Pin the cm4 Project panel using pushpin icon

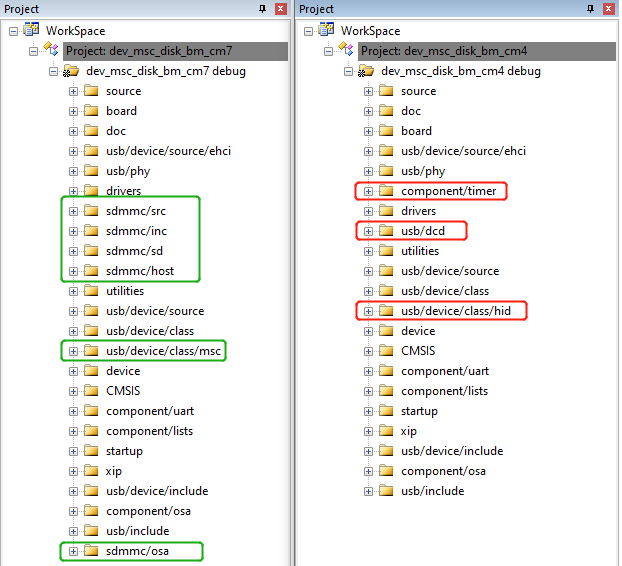tap(591, 9)
